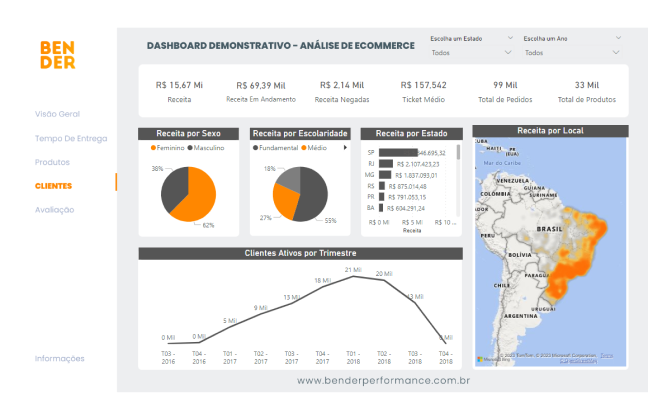
Task: Open the Visão Geral page
Action: [57, 114]
